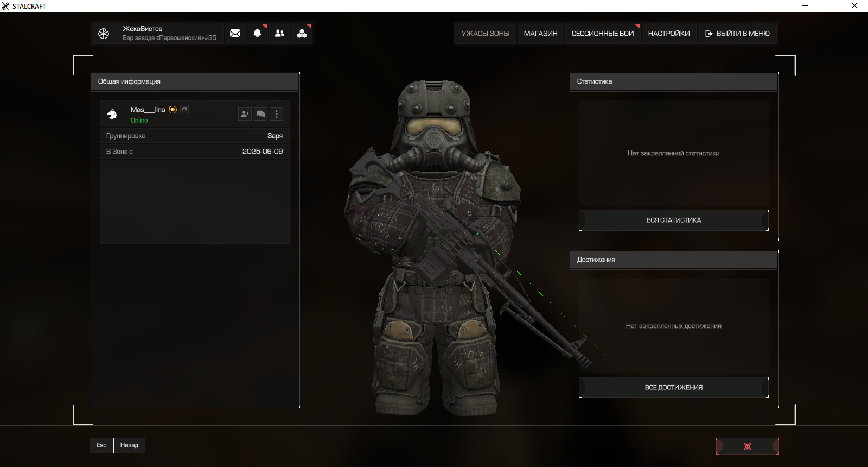Copy the nickname Mas___lina
Image resolution: width=868 pixels, height=467 pixels.
pyautogui.click(x=184, y=109)
